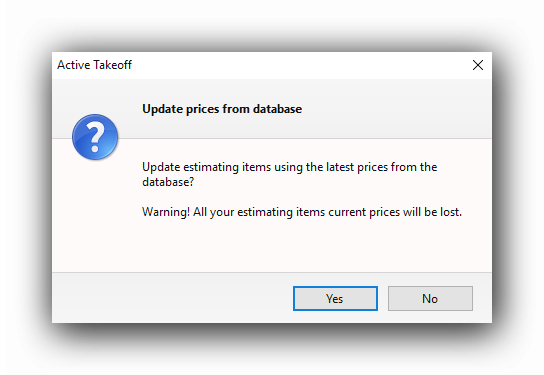
Task: Click the blank footer area left of Yes
Action: [x=172, y=298]
